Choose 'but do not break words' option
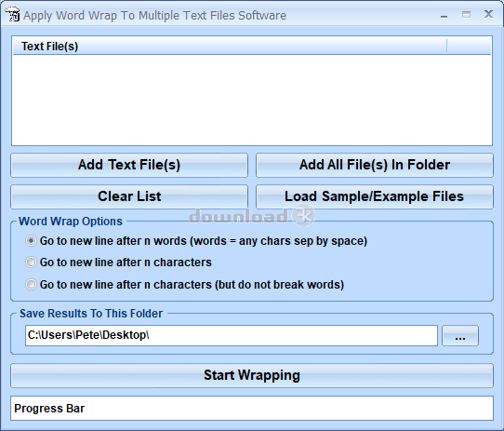The image size is (504, 431). [31, 285]
